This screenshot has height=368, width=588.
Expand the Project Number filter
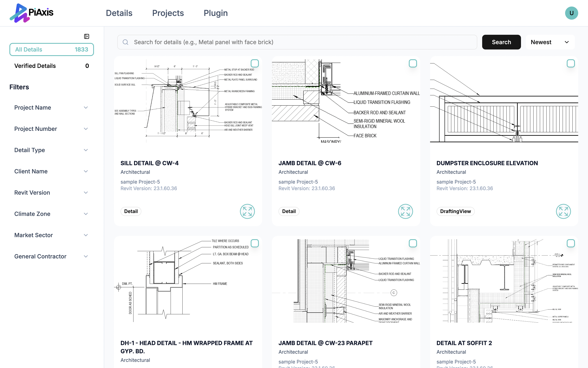tap(51, 129)
